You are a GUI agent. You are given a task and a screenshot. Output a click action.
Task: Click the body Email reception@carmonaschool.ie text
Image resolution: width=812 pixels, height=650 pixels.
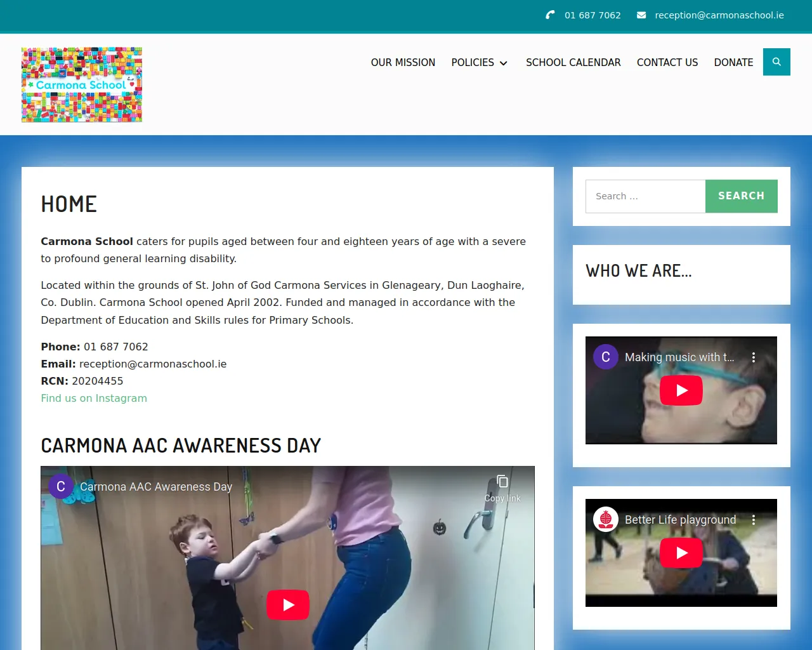coord(134,364)
